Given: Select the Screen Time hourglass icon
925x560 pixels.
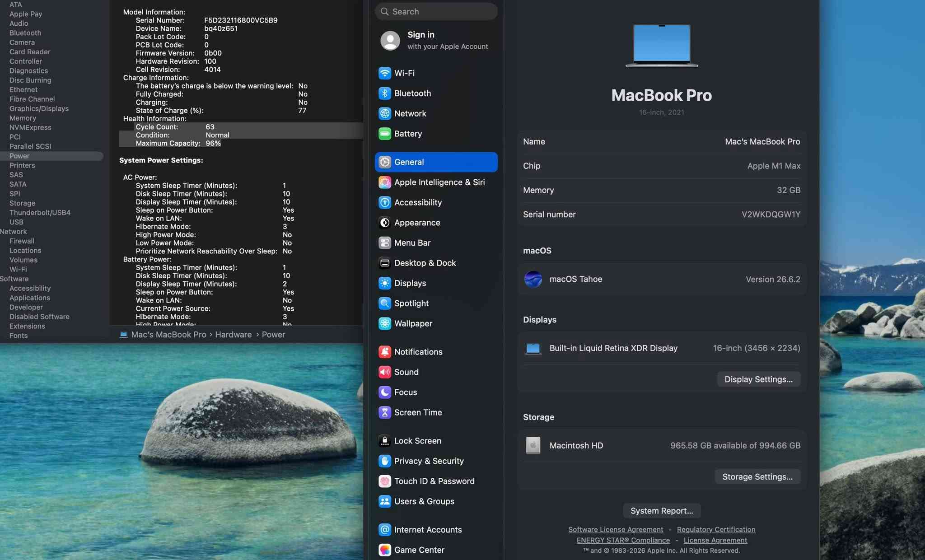Looking at the screenshot, I should [384, 412].
